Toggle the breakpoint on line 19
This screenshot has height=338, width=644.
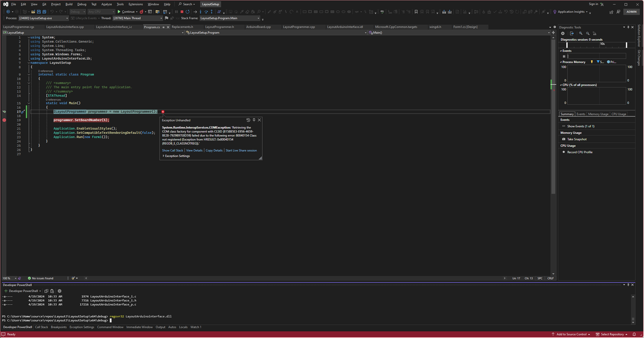click(4, 120)
